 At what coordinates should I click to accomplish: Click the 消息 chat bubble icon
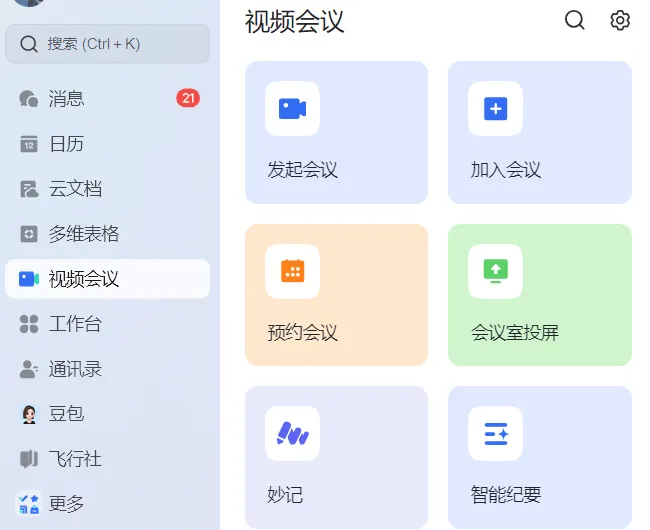(29, 99)
